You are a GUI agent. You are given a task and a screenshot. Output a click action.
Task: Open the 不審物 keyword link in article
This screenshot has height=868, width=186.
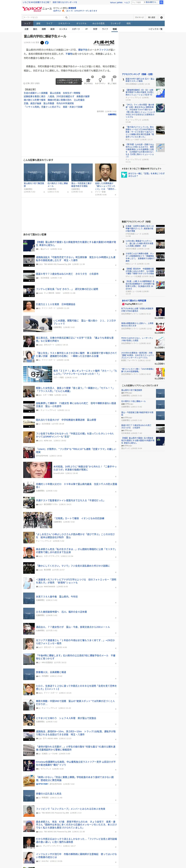(69, 54)
